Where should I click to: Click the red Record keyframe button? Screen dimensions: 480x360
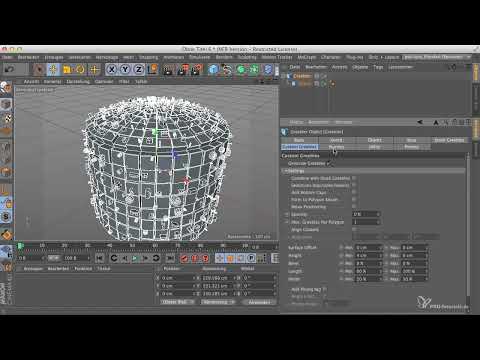pos(184,258)
